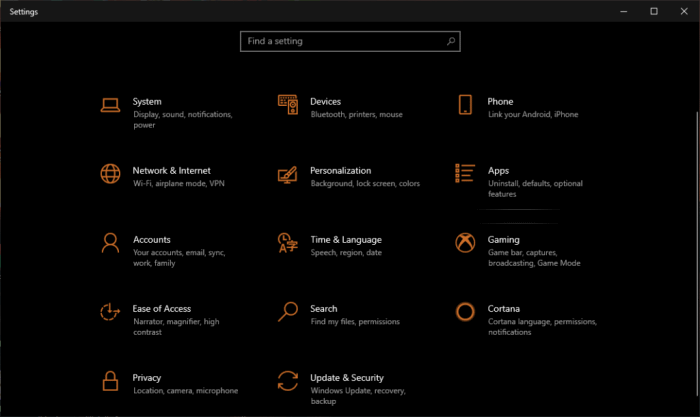The width and height of the screenshot is (700, 417).
Task: Maximize the Settings window
Action: pos(654,11)
